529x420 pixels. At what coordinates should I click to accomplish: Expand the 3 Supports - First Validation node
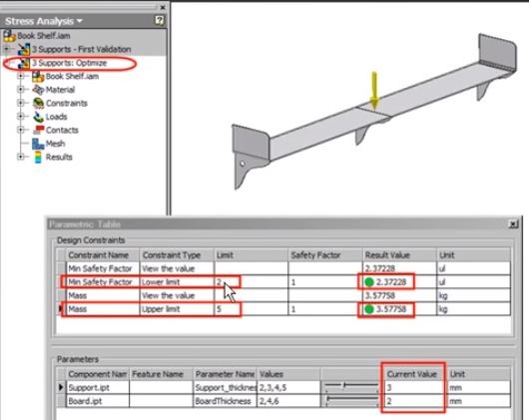pyautogui.click(x=7, y=49)
